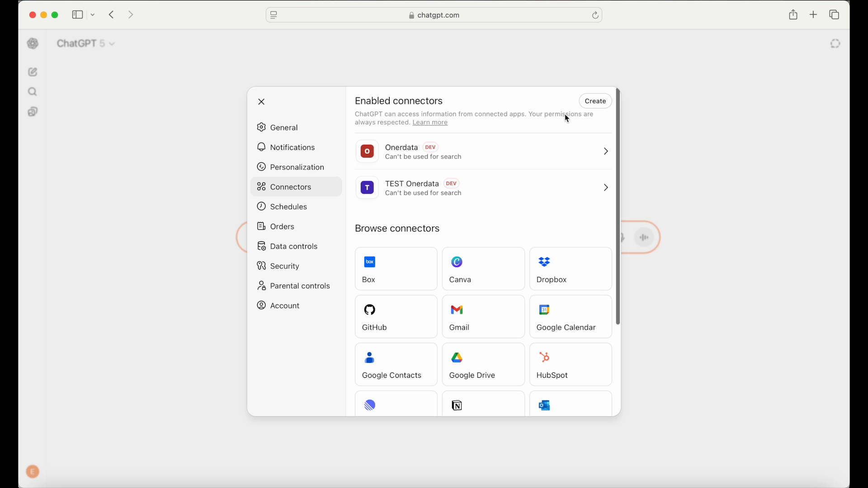This screenshot has height=488, width=868.
Task: Select the GitHub connector
Action: [x=396, y=316]
